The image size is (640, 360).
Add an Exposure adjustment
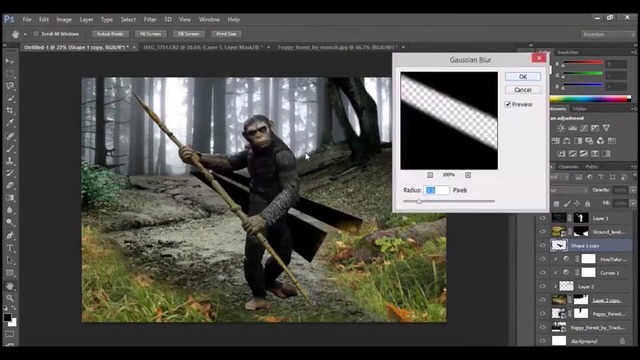tap(595, 128)
